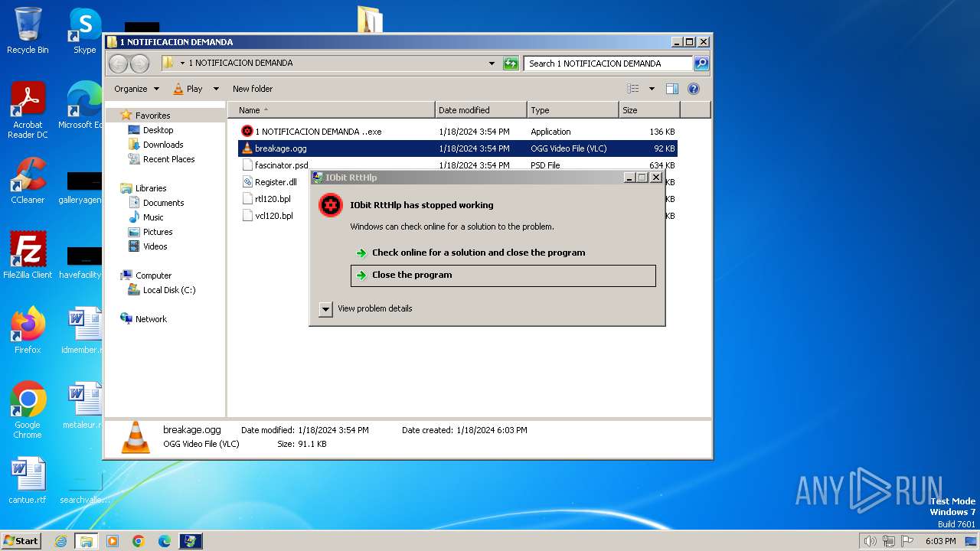This screenshot has height=551, width=980.
Task: Open Libraries in the navigation pane
Action: [x=151, y=188]
